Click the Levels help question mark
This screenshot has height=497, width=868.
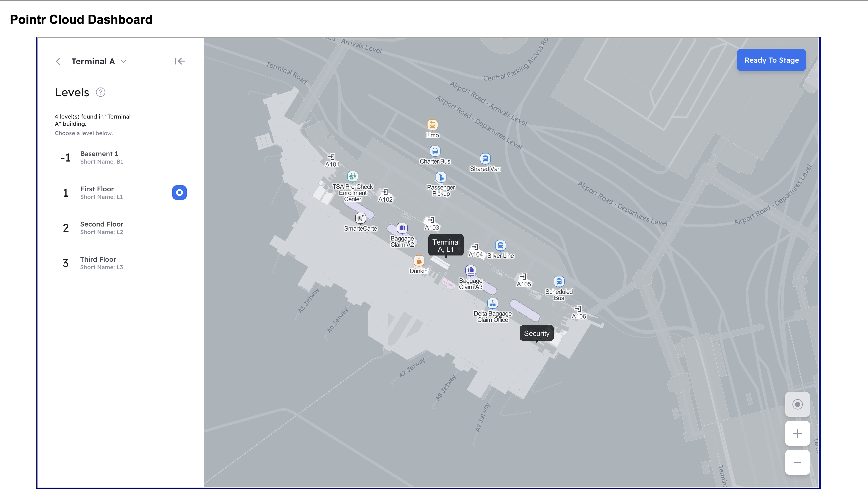100,92
